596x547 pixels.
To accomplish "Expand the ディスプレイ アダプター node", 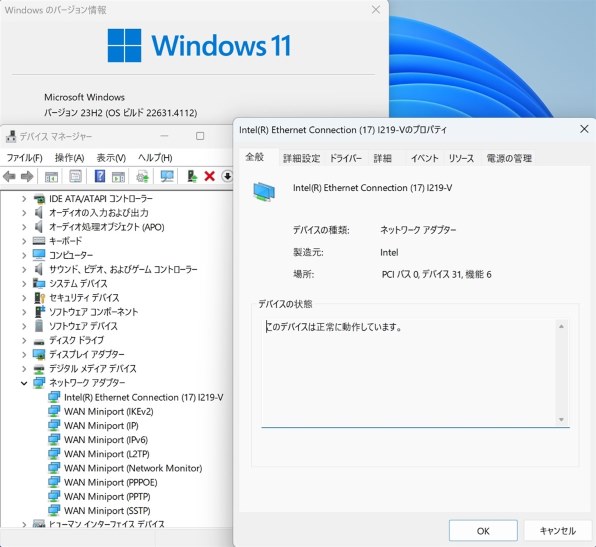I will [24, 354].
